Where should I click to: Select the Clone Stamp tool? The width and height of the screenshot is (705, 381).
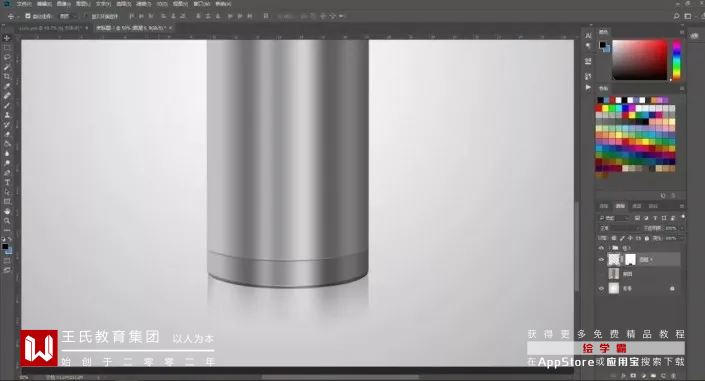7,115
